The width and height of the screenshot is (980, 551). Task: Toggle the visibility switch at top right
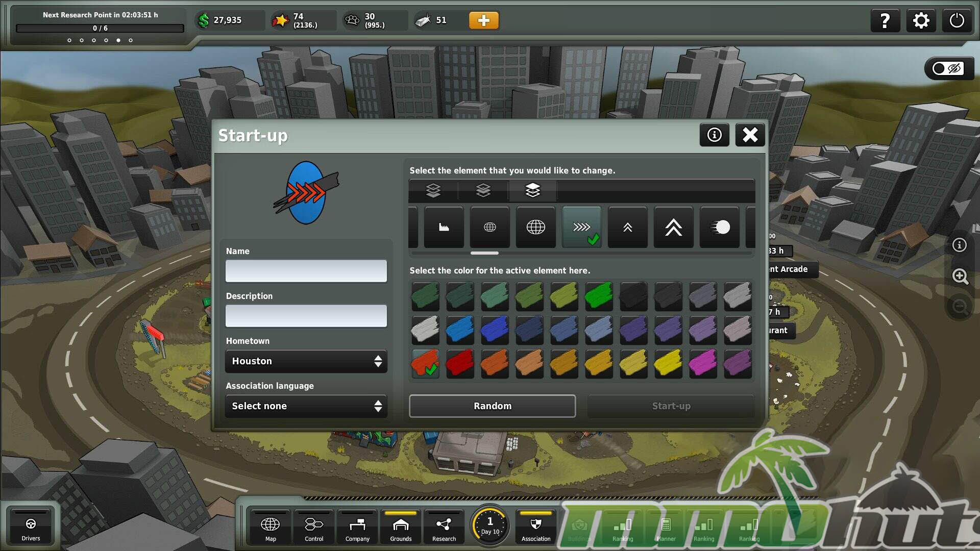tap(948, 68)
